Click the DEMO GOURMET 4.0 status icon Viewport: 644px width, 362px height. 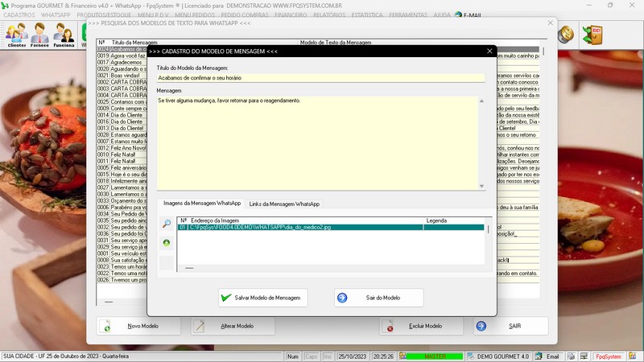[471, 356]
